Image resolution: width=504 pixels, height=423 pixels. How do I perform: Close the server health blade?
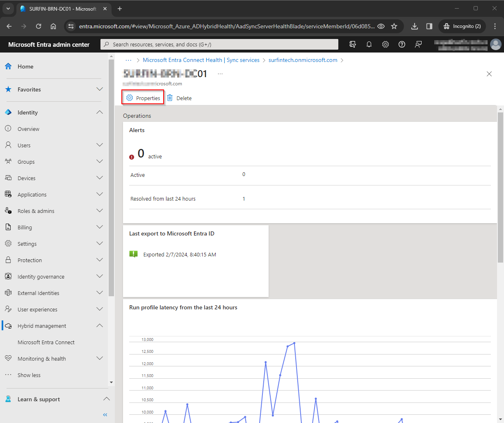coord(489,74)
